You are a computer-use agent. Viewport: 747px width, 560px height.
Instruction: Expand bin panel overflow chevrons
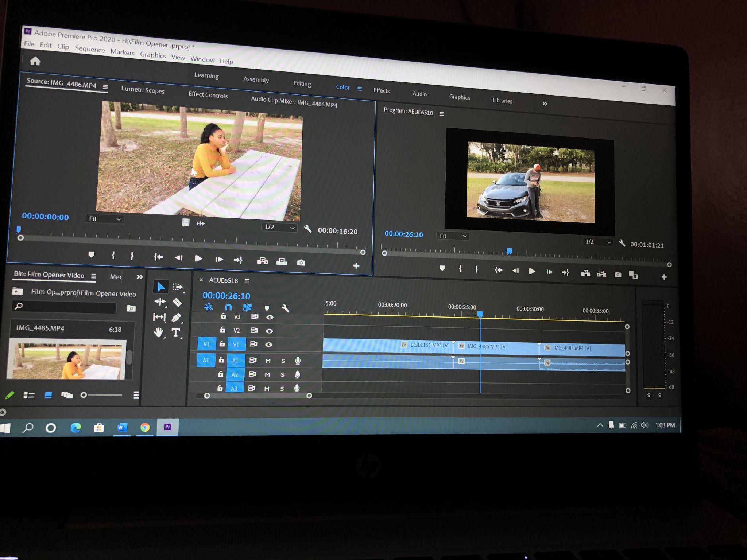(x=140, y=277)
